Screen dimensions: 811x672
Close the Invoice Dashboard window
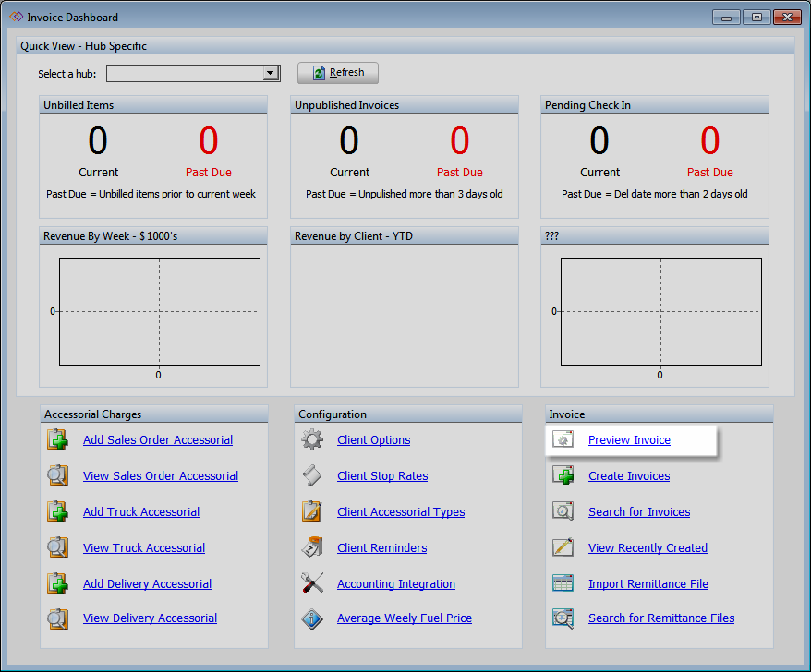[787, 18]
